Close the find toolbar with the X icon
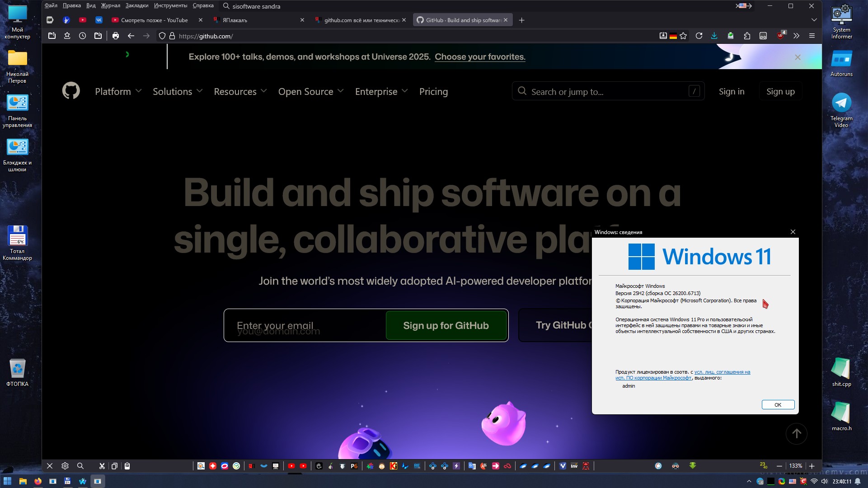Viewport: 868px width, 488px height. (50, 466)
